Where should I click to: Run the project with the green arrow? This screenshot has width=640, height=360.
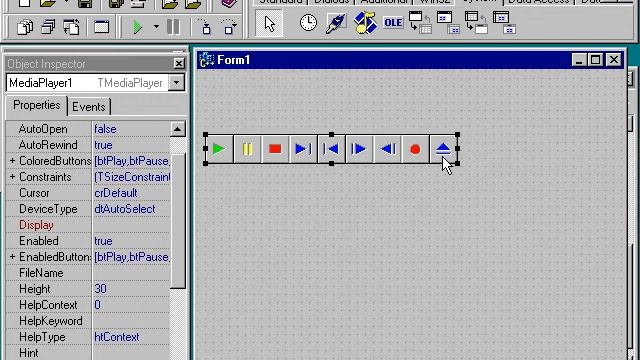(138, 27)
